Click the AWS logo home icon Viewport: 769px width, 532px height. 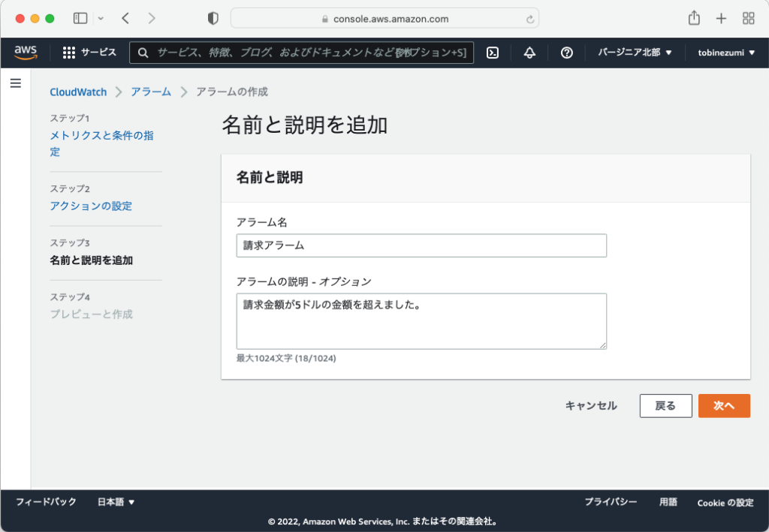pyautogui.click(x=26, y=52)
